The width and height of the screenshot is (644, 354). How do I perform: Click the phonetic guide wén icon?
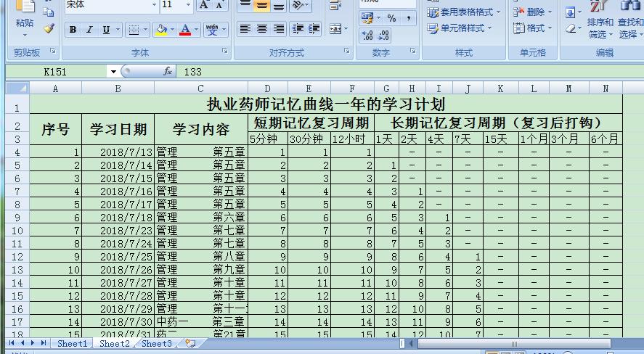(x=212, y=30)
